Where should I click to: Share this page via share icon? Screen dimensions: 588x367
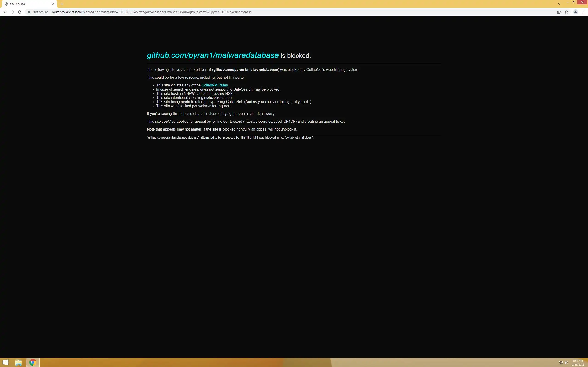(x=559, y=12)
